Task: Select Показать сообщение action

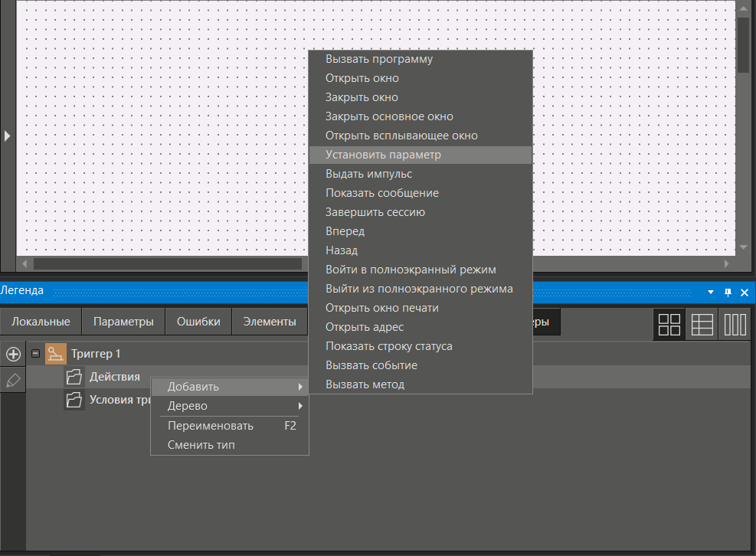Action: pos(381,193)
